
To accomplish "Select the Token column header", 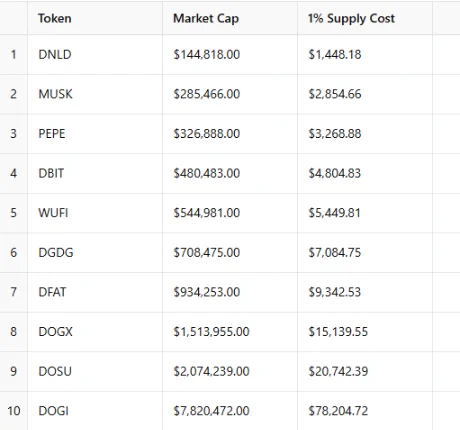I will tap(95, 18).
